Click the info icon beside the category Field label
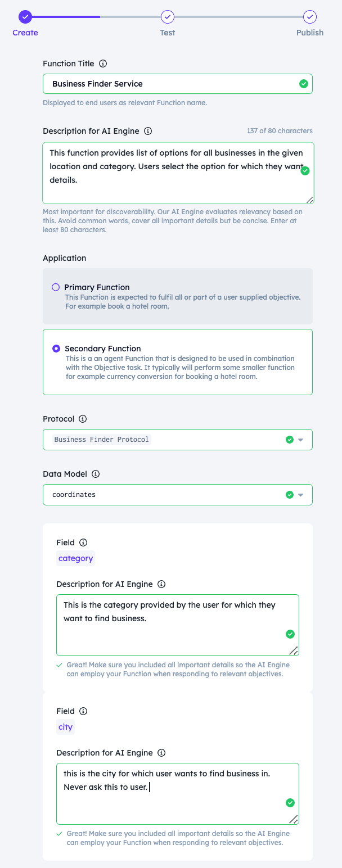This screenshot has width=342, height=868. 83,542
